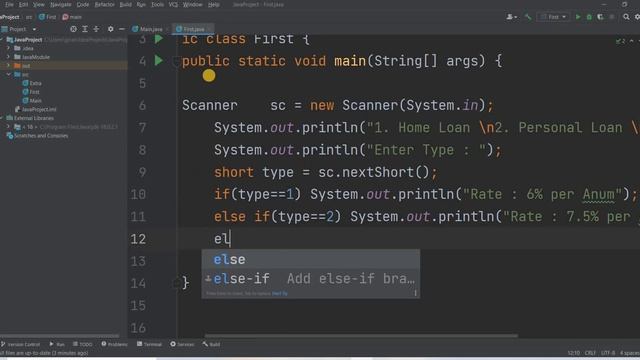Click the Next Tip link in completion popup
The width and height of the screenshot is (640, 360).
coord(280,293)
